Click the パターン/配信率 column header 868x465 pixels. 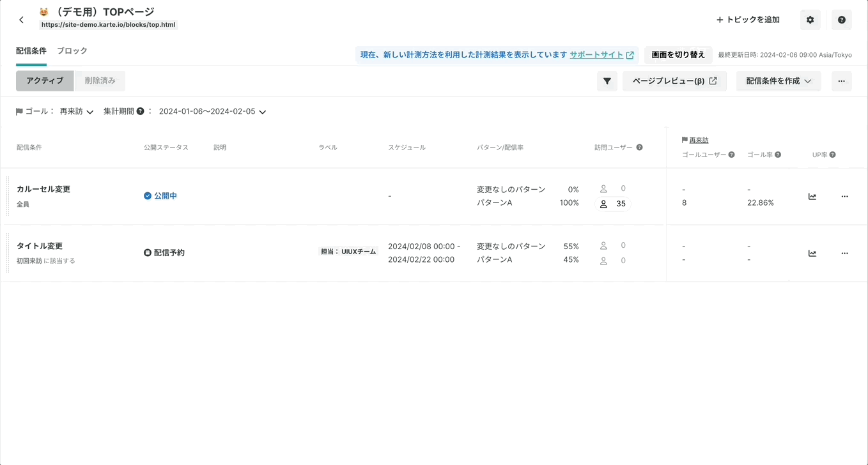pyautogui.click(x=500, y=148)
